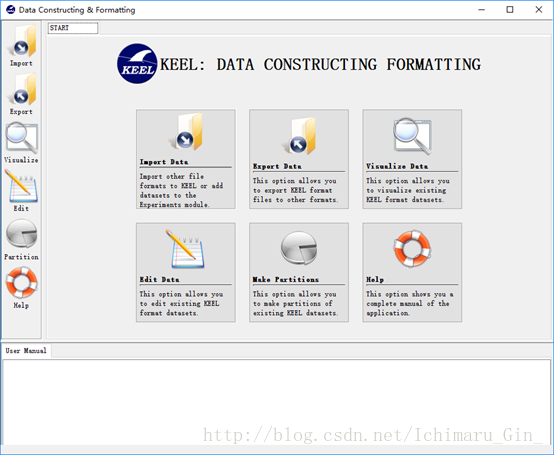
Task: Click 'edit existing KEEL format datasets' text
Action: [x=181, y=303]
